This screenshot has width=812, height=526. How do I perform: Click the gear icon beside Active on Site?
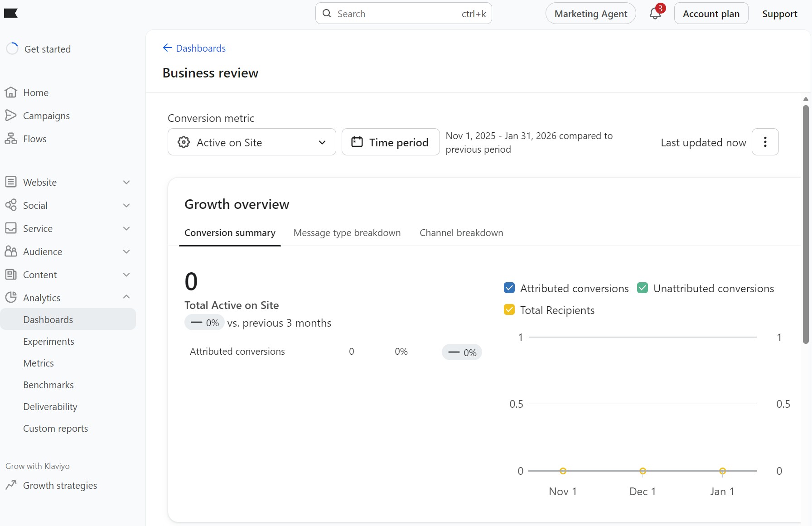[x=183, y=142]
